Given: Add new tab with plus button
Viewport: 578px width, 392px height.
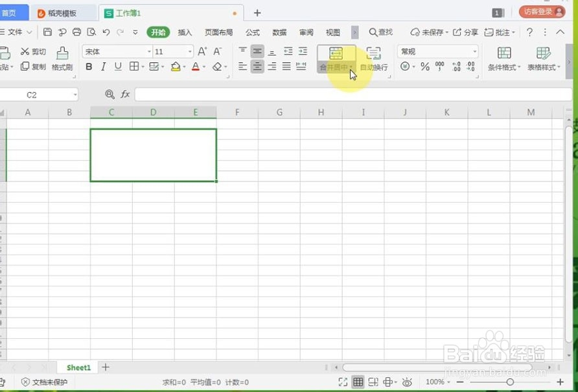Looking at the screenshot, I should 257,13.
